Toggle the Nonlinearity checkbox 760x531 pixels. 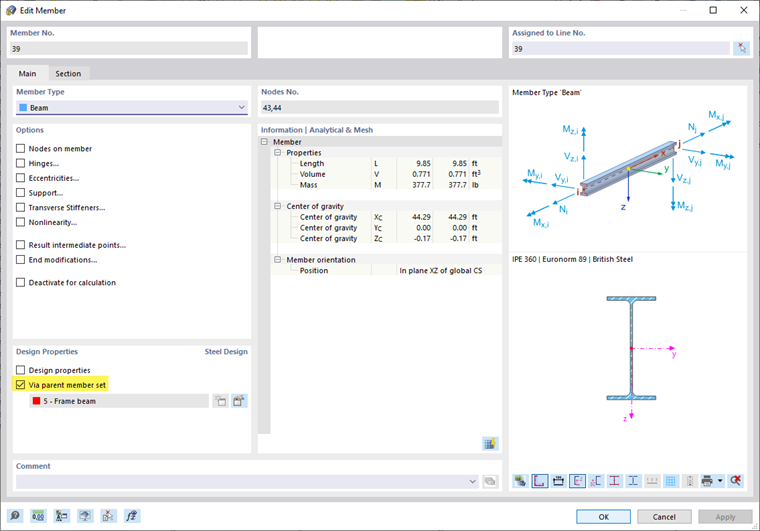coord(20,222)
